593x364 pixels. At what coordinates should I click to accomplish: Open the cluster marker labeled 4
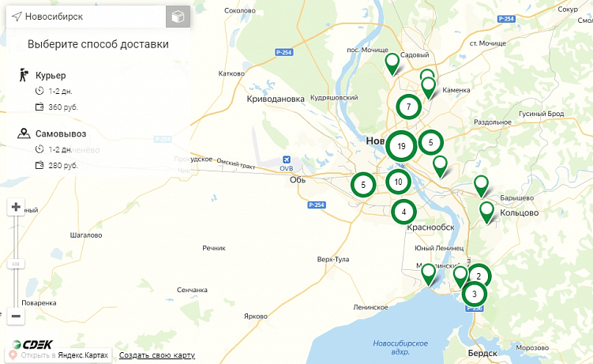tap(403, 212)
